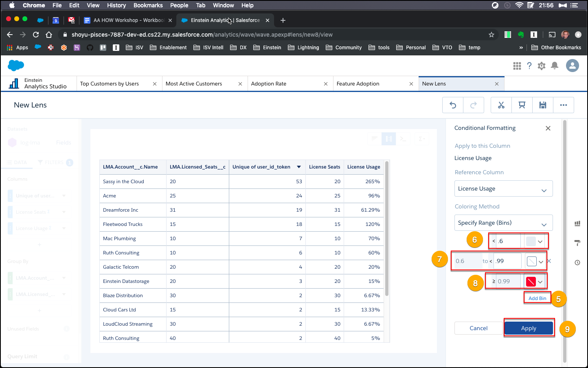
Task: Open the Salesforce app launcher grid
Action: click(x=517, y=66)
